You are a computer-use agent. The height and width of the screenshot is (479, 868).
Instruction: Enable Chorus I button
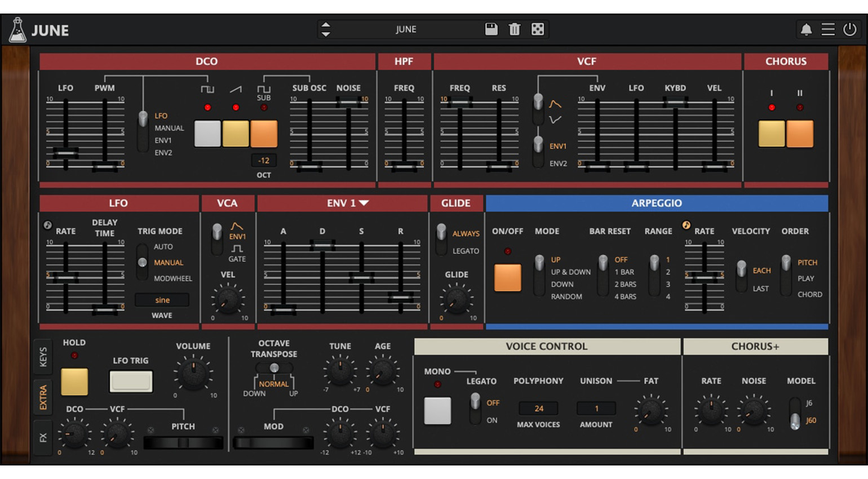tap(771, 134)
